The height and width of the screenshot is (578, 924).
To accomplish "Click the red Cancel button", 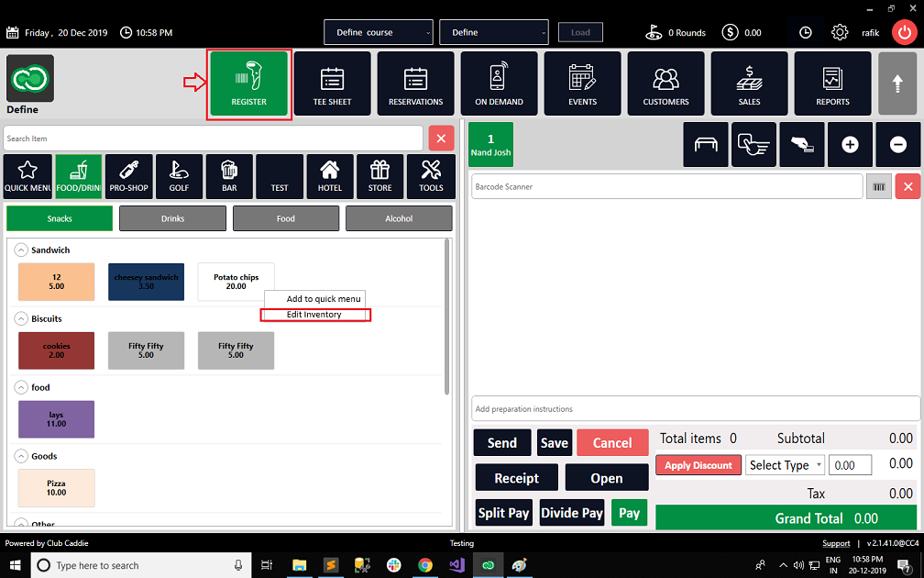I will click(612, 443).
